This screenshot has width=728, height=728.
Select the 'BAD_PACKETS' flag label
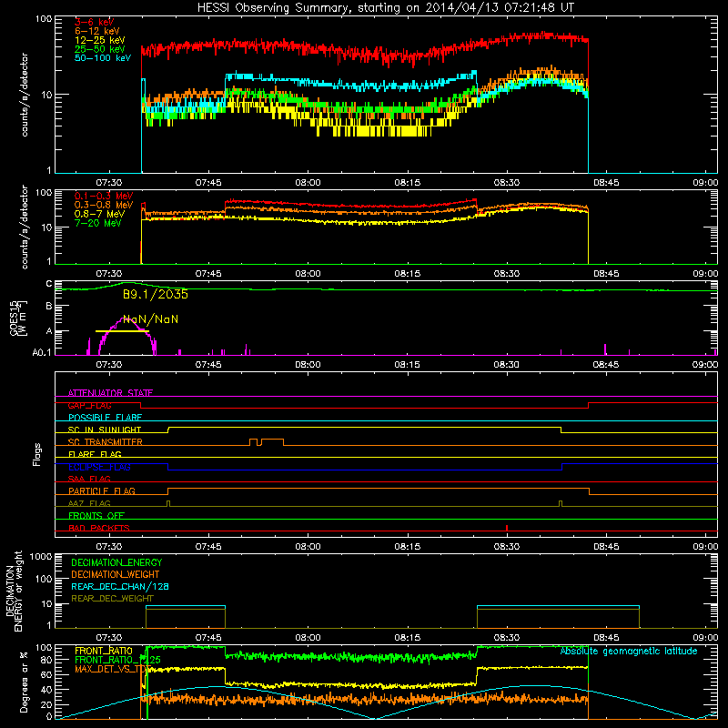pos(99,528)
